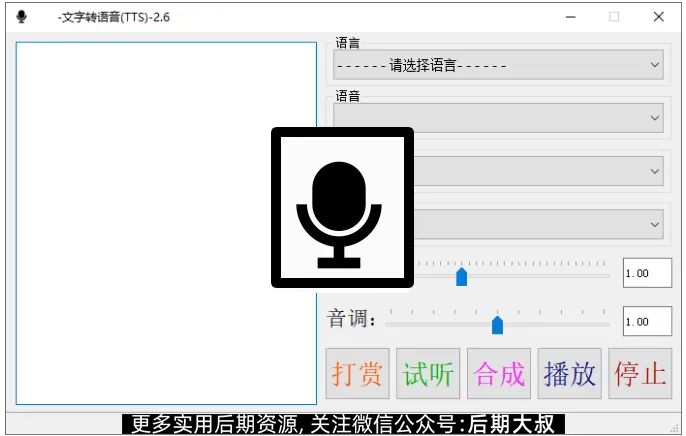The width and height of the screenshot is (686, 436).
Task: Click the 试听 preview button
Action: (x=428, y=374)
